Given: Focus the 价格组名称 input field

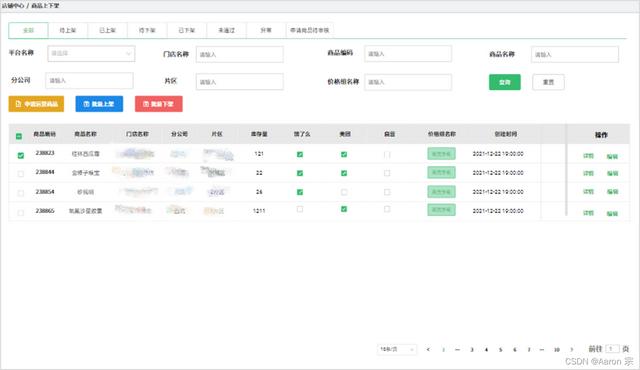Looking at the screenshot, I should (408, 82).
